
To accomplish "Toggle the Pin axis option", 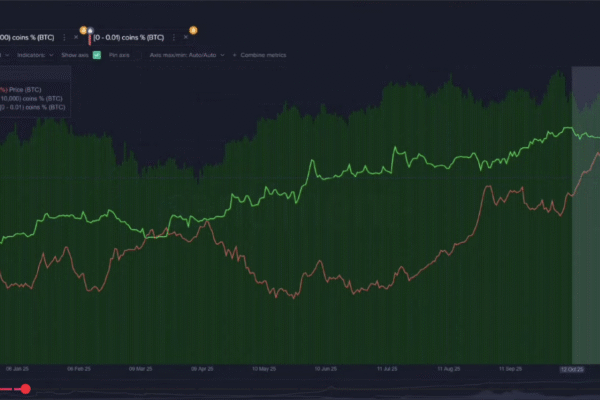I will [x=118, y=55].
